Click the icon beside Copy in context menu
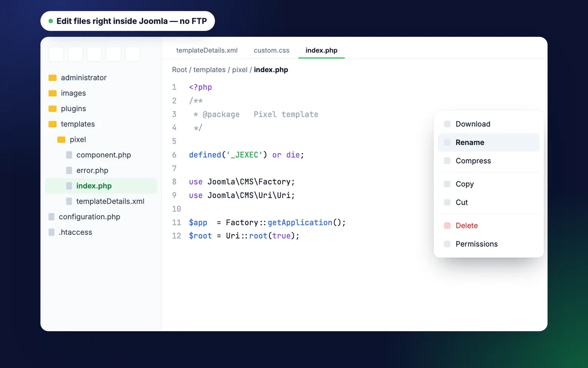Screen dimensions: 588x368 tap(447, 184)
